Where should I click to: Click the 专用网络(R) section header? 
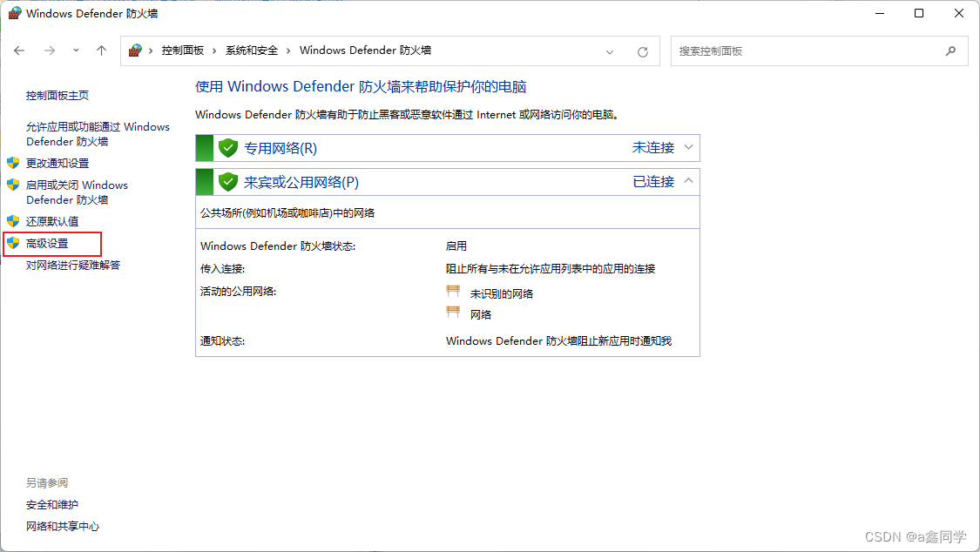click(448, 148)
